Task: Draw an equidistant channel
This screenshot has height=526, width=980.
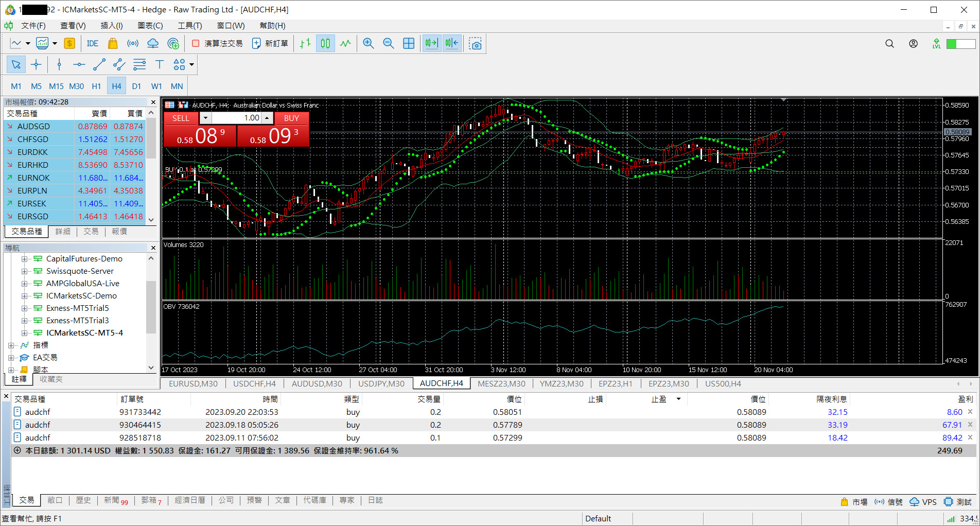Action: click(119, 64)
